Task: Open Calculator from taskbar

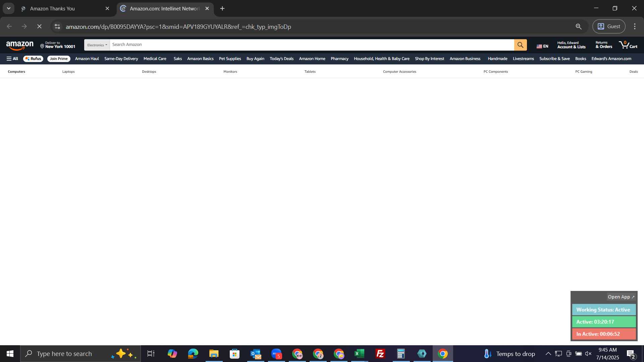Action: (x=401, y=354)
